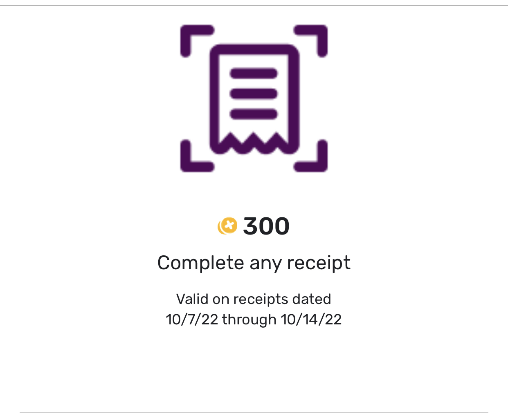This screenshot has width=508, height=420.
Task: Tap the jagged bottom edge of the receipt icon
Action: click(x=254, y=143)
